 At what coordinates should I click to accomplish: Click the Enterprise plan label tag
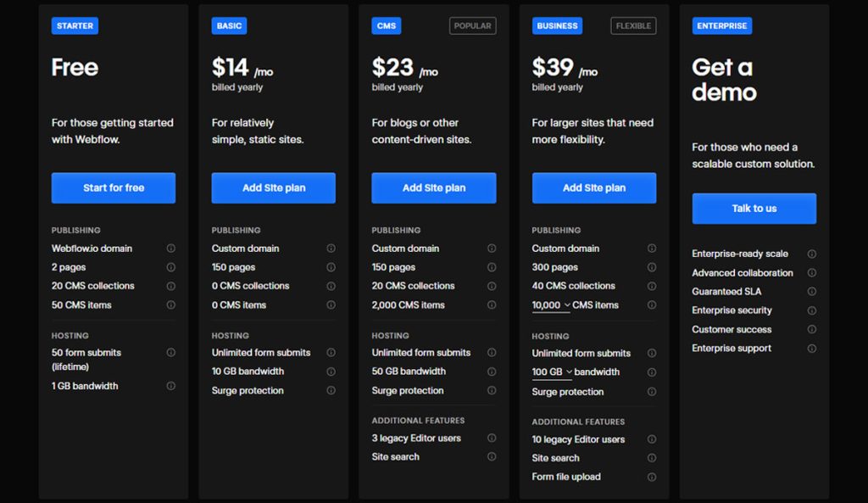[722, 26]
